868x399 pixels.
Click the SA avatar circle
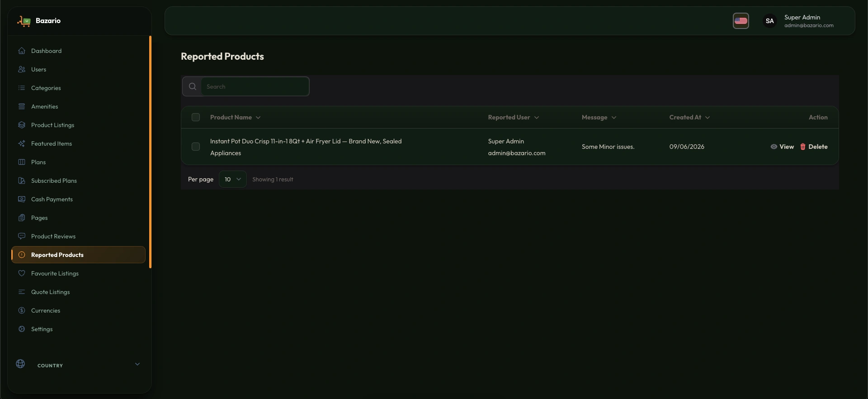click(x=770, y=21)
